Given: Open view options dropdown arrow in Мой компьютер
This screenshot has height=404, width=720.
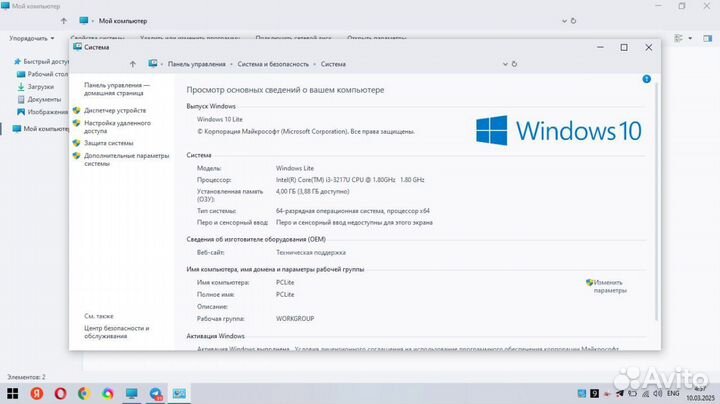Looking at the screenshot, I should coord(690,39).
